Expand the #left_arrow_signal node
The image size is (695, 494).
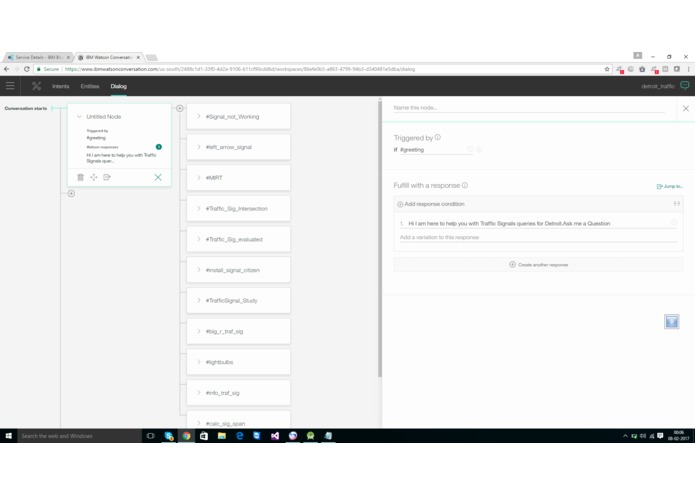pyautogui.click(x=199, y=147)
